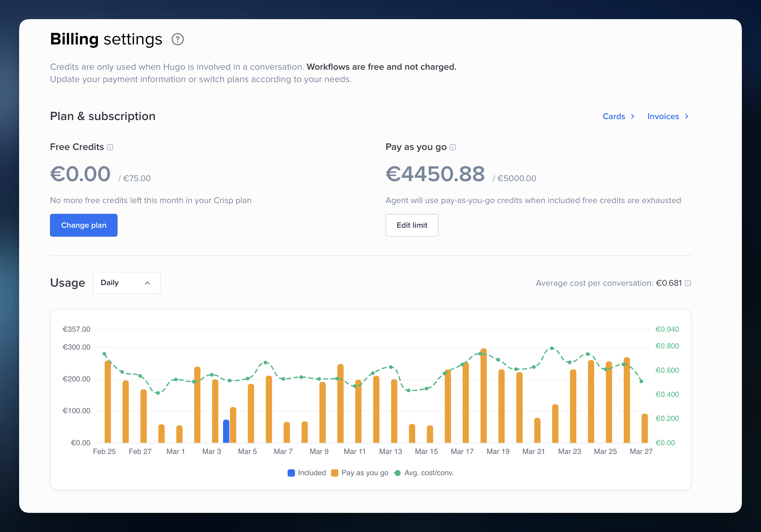Open the info icon next to average cost per conversation
The height and width of the screenshot is (532, 761).
click(x=689, y=283)
